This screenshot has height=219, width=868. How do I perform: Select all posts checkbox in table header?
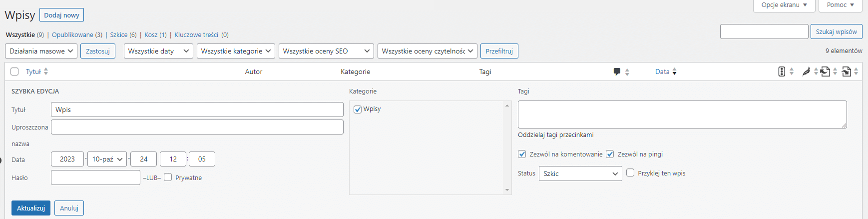point(14,71)
